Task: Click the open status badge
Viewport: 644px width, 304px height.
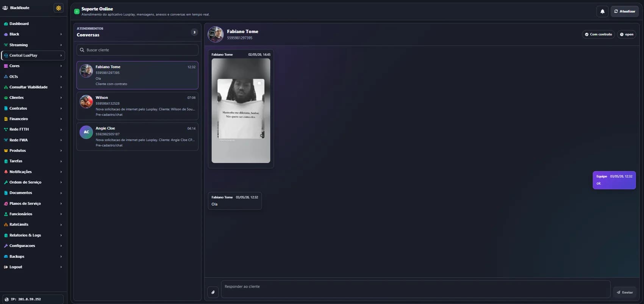Action: click(627, 34)
